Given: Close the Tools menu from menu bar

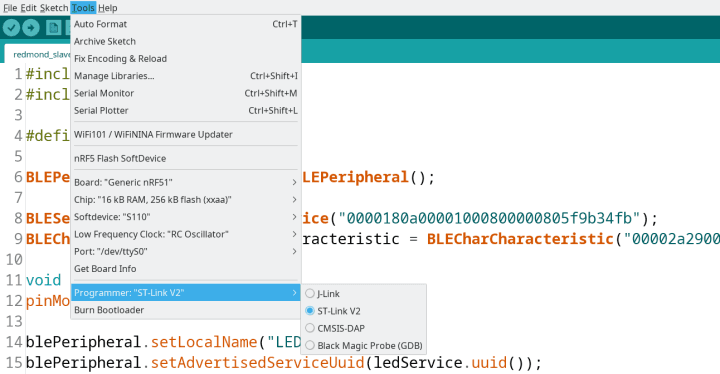Looking at the screenshot, I should click(83, 8).
